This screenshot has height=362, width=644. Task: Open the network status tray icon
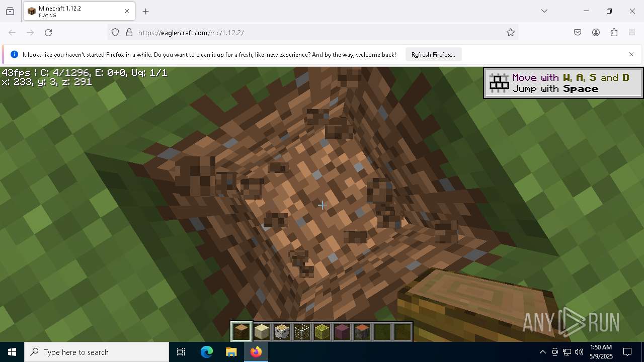tap(567, 352)
